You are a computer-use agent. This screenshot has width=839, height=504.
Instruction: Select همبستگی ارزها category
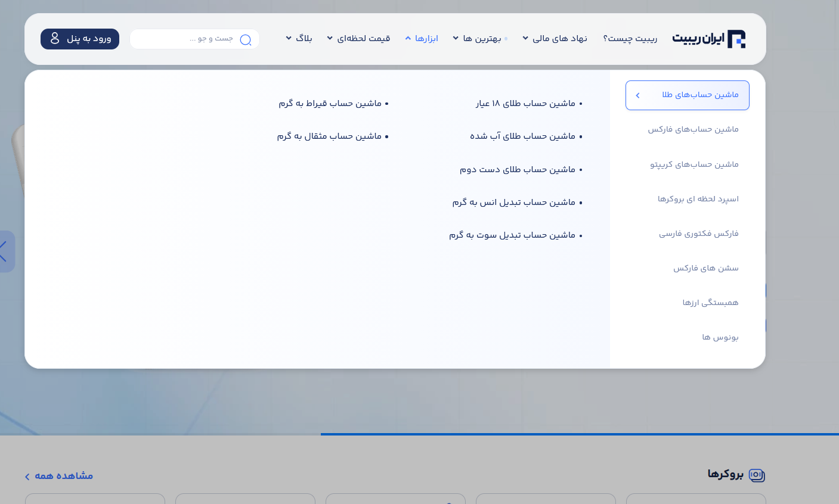tap(711, 303)
